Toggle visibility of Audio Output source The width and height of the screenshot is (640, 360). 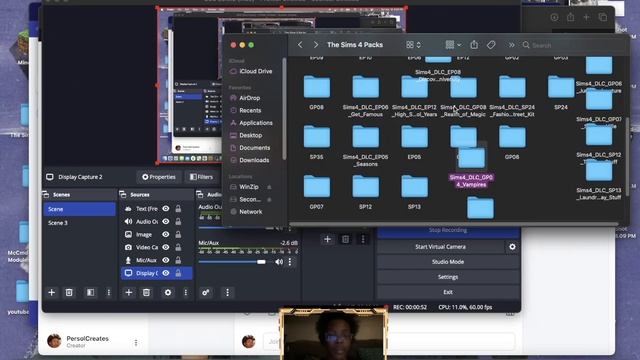coord(166,221)
